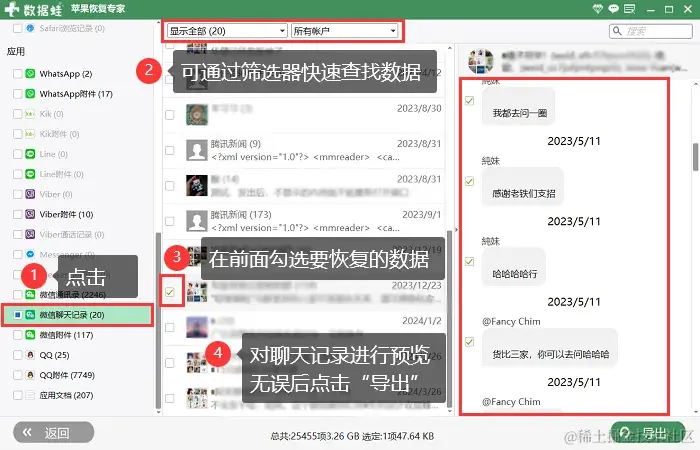The width and height of the screenshot is (700, 450).
Task: Click the Messenger app icon
Action: (30, 254)
